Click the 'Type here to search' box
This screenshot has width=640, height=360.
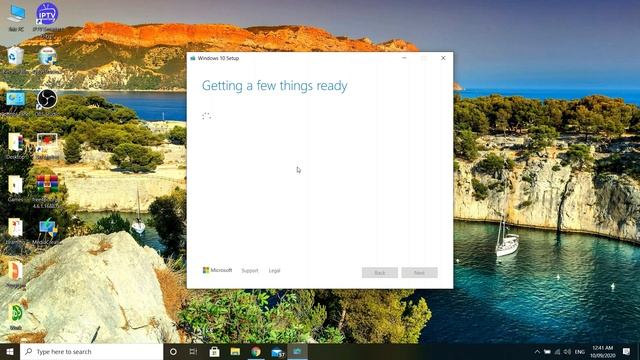(91, 351)
